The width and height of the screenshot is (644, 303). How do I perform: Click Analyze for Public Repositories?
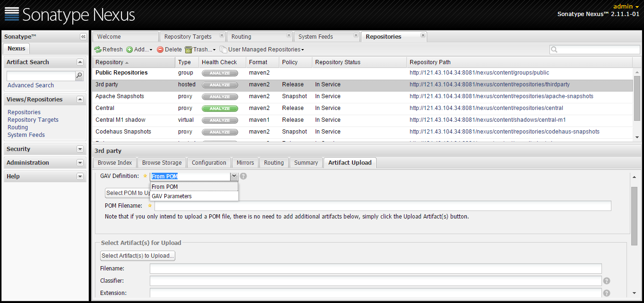point(220,73)
